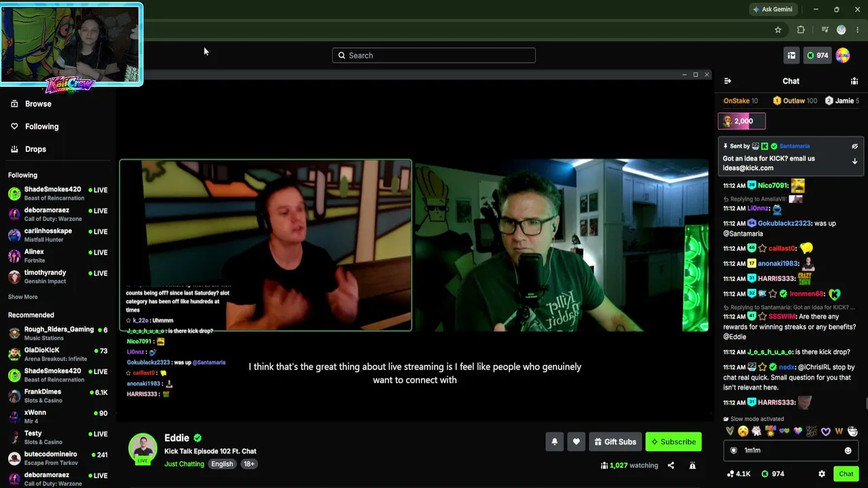Share the stream using share icon
The image size is (868, 488).
click(671, 466)
